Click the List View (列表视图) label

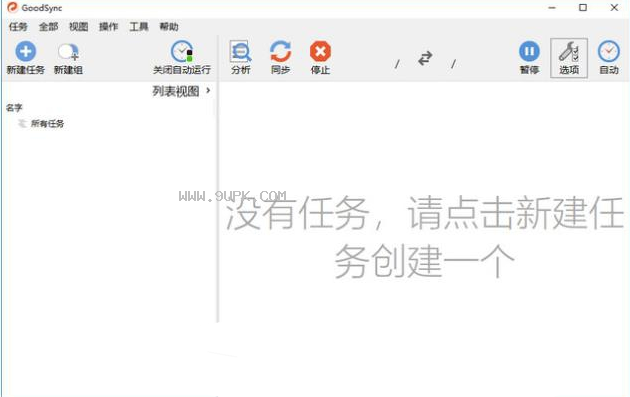(176, 91)
